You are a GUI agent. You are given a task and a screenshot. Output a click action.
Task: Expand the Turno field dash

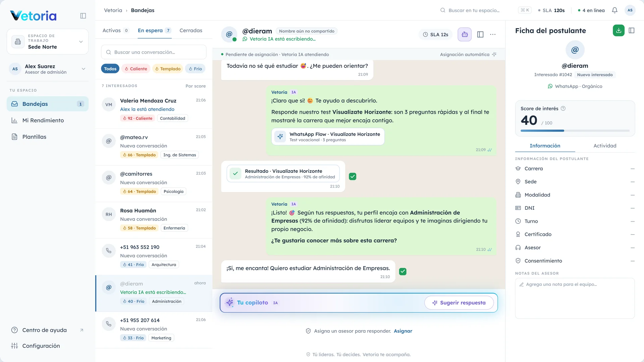pos(632,221)
